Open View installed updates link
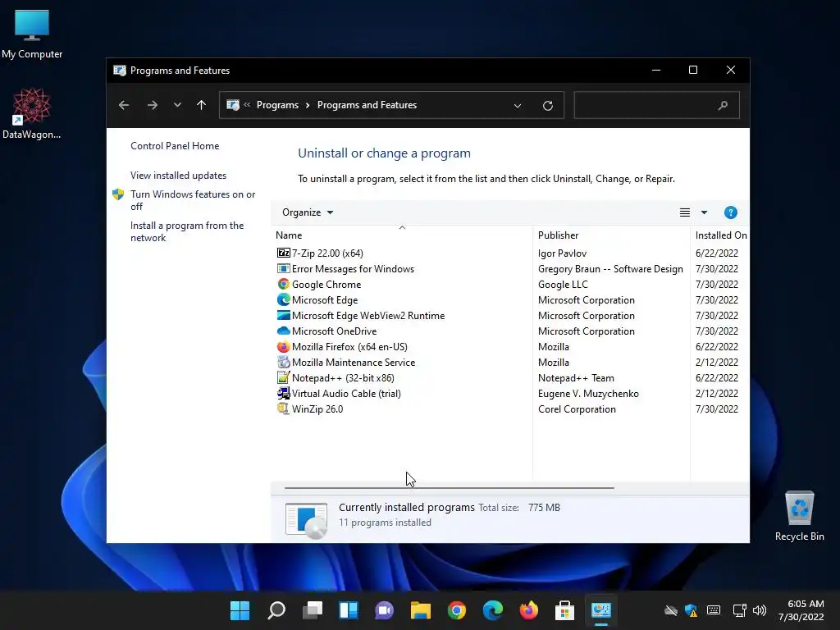Image resolution: width=840 pixels, height=630 pixels. 178,176
